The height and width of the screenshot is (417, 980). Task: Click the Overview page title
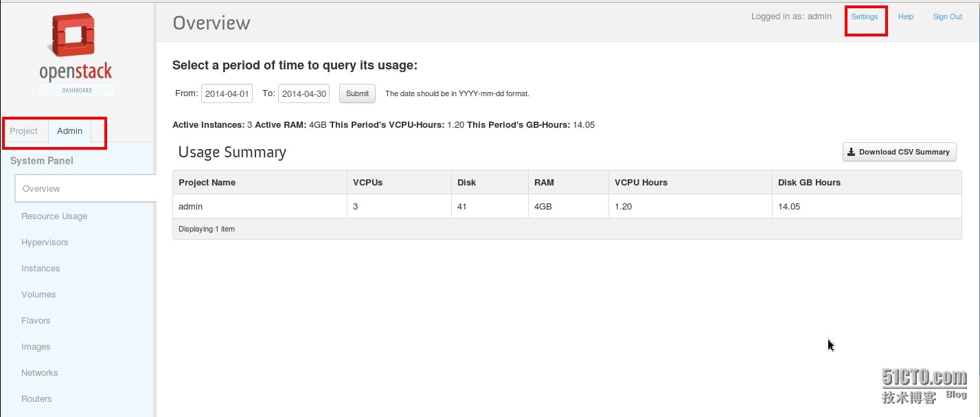(212, 23)
